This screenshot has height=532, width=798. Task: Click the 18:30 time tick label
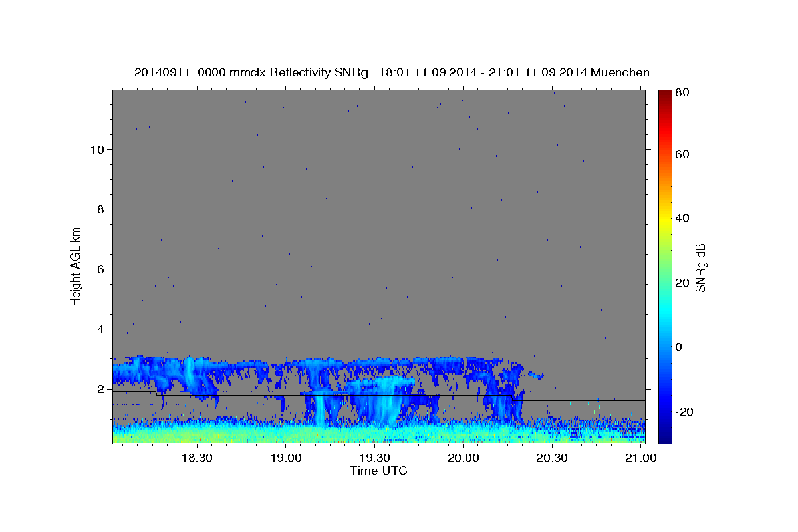click(197, 458)
